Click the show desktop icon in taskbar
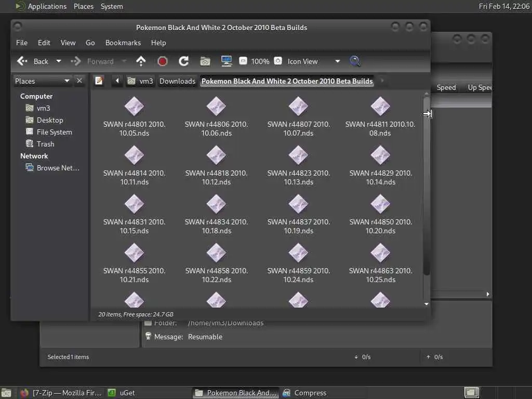 pyautogui.click(x=6, y=393)
